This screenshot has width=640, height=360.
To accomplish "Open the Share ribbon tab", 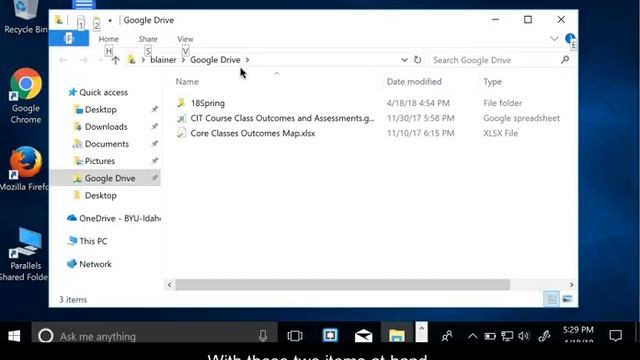I will click(148, 39).
